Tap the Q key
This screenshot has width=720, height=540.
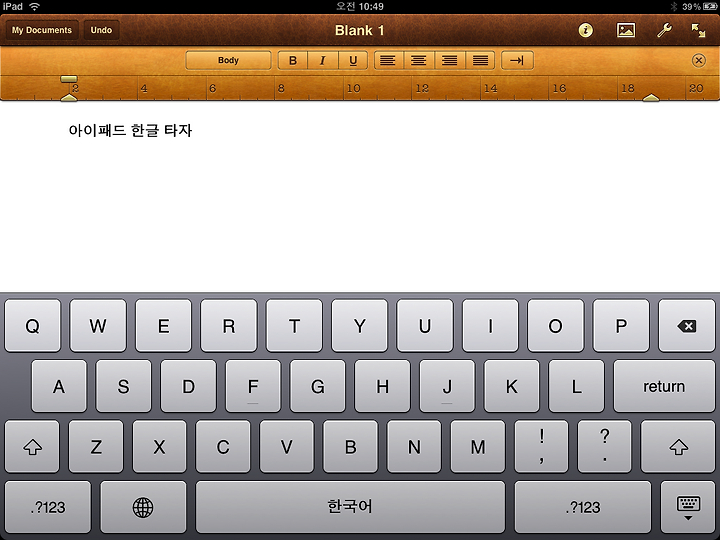click(x=33, y=326)
